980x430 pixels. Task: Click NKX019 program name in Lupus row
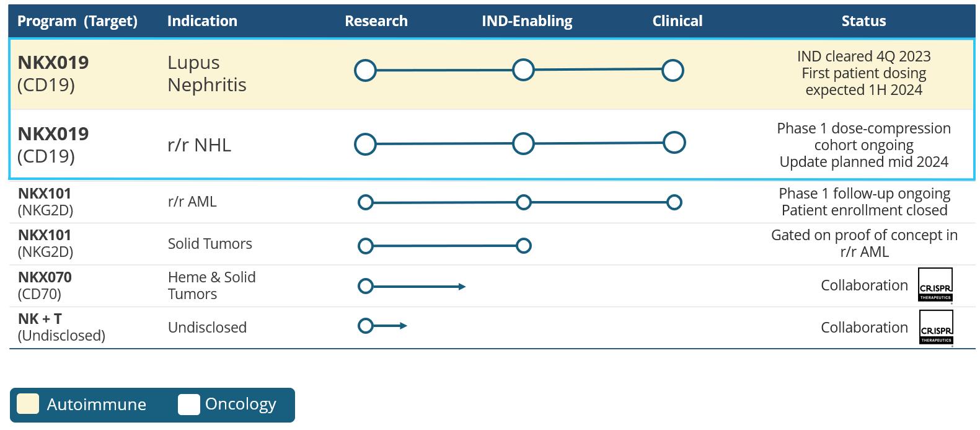[x=53, y=63]
